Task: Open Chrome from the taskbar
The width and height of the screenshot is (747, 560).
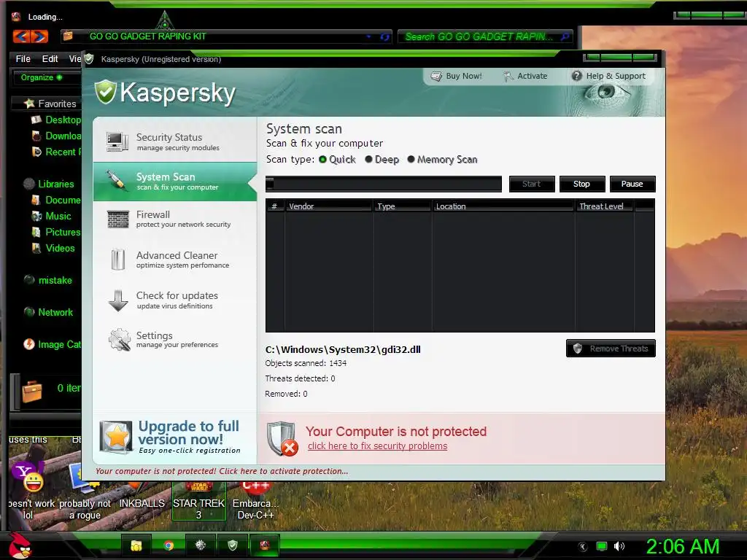Action: (x=169, y=545)
